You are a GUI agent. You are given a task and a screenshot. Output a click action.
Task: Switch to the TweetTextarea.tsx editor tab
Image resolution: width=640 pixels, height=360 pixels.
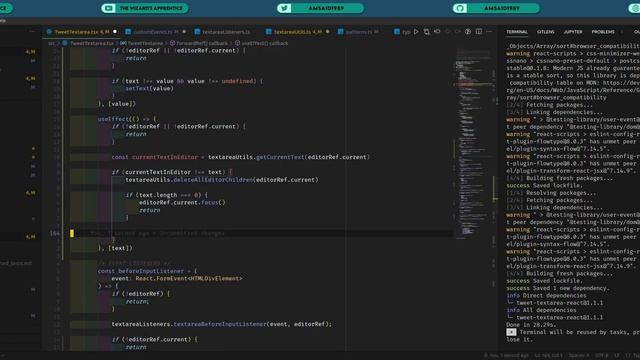pyautogui.click(x=82, y=32)
